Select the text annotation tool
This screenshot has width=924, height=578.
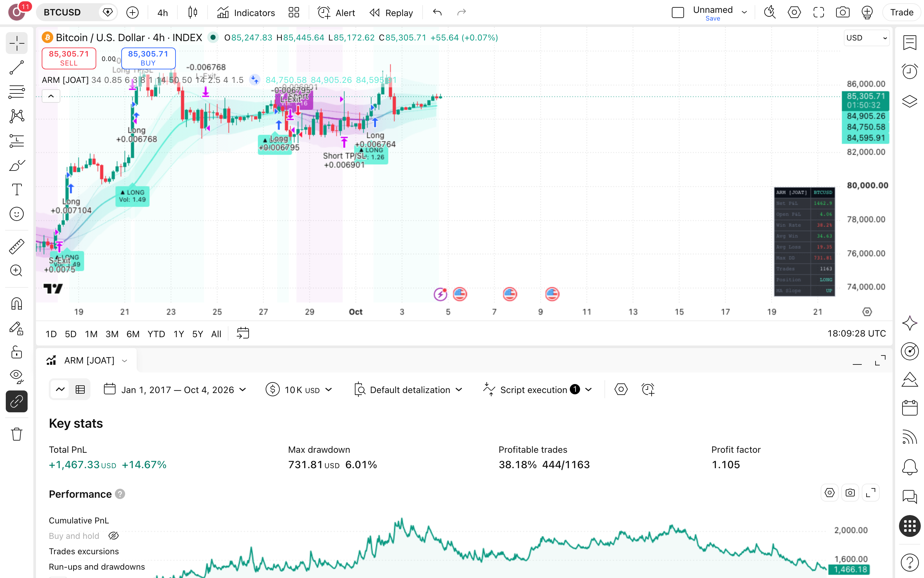(x=17, y=189)
